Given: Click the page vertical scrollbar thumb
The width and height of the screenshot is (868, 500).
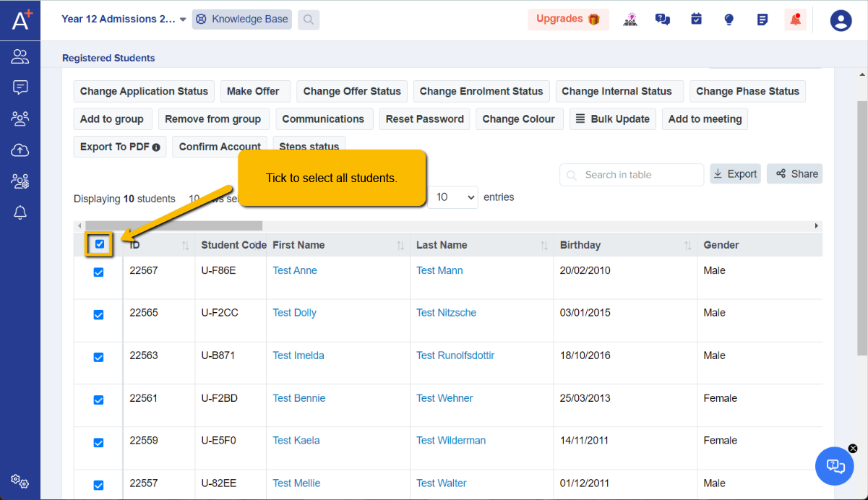Looking at the screenshot, I should tap(861, 228).
